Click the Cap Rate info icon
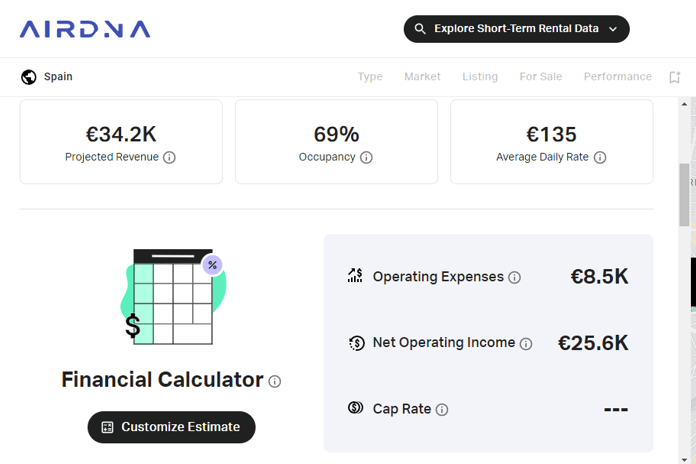This screenshot has height=464, width=696. click(x=442, y=410)
